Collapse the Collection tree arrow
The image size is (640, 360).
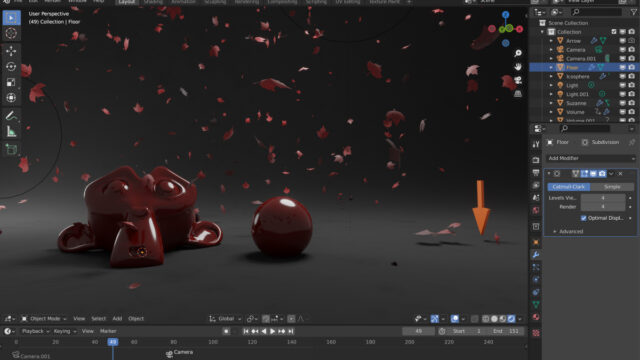(542, 32)
